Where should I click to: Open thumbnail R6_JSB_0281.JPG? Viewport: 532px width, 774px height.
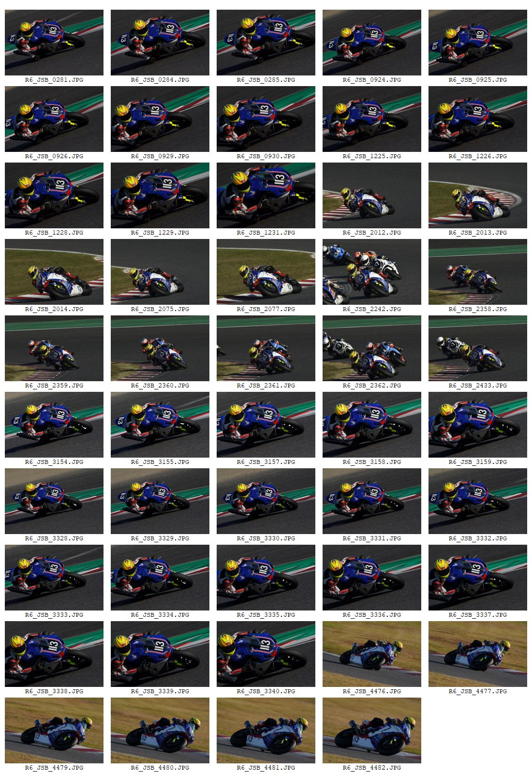pos(54,43)
